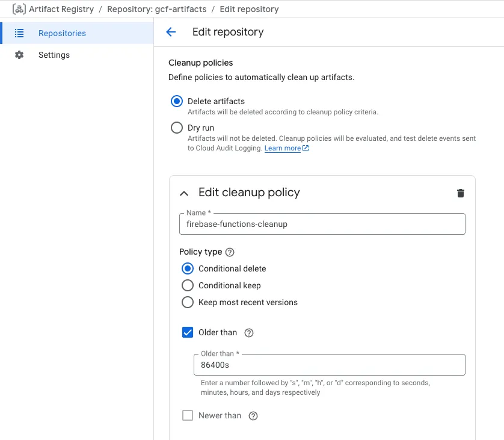Delete the cleanup policy using the trash icon
The height and width of the screenshot is (440, 504).
pos(460,193)
